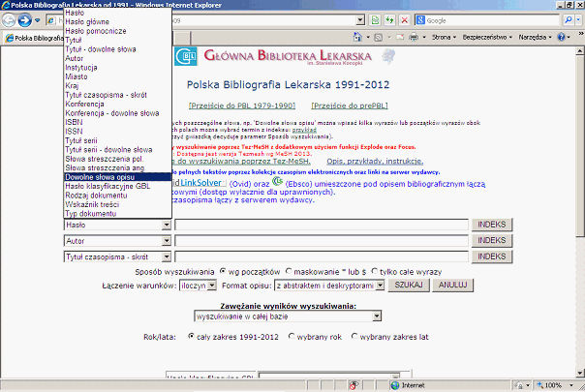Select 'Hasło główne' list option
The height and width of the screenshot is (392, 585).
point(117,21)
